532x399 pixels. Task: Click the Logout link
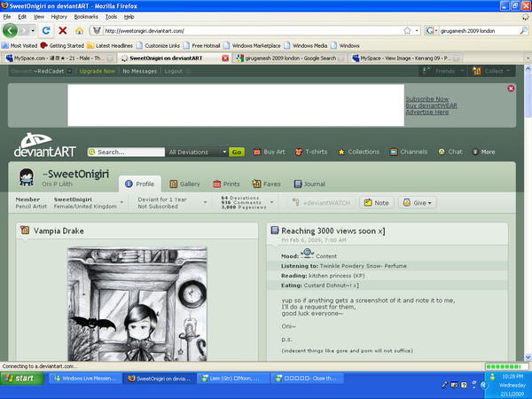[174, 71]
